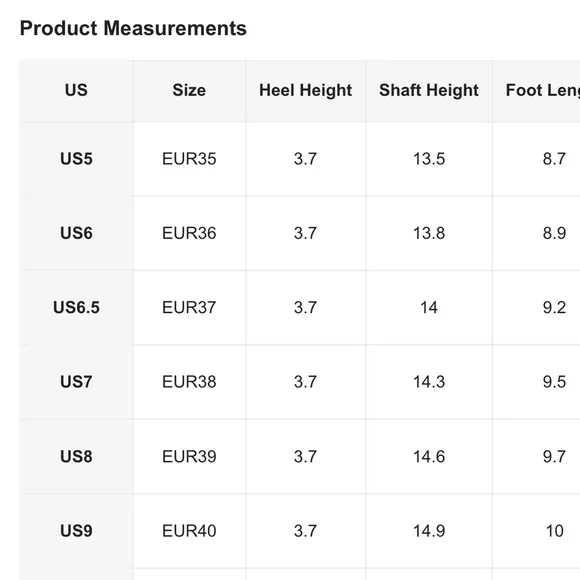Click the Foot Length column header
The width and height of the screenshot is (580, 580).
point(543,90)
